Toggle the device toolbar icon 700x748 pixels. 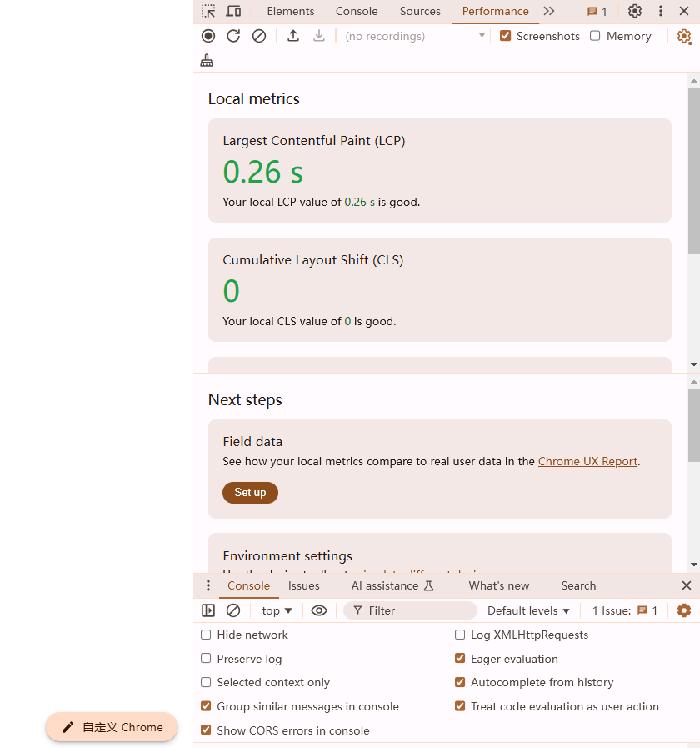233,11
